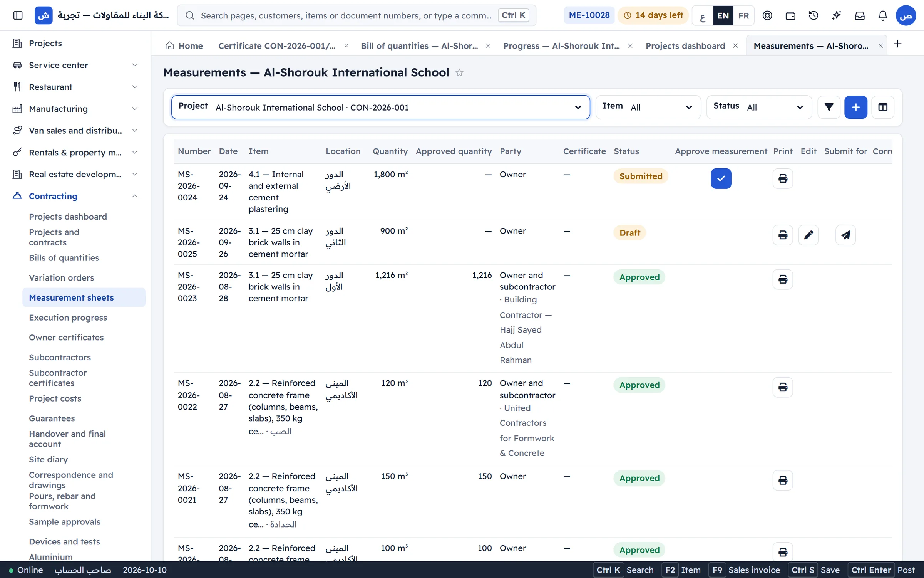
Task: Go to the Home tab
Action: pos(184,46)
